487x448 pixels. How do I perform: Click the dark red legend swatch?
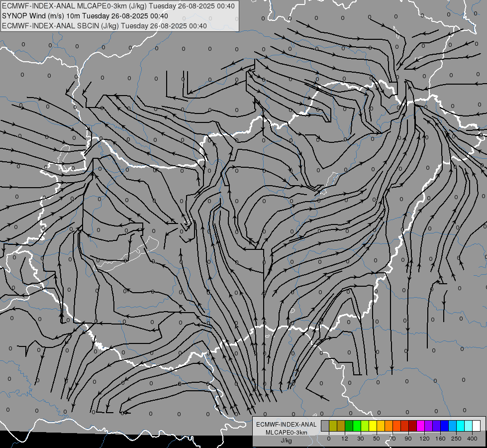[x=412, y=426]
